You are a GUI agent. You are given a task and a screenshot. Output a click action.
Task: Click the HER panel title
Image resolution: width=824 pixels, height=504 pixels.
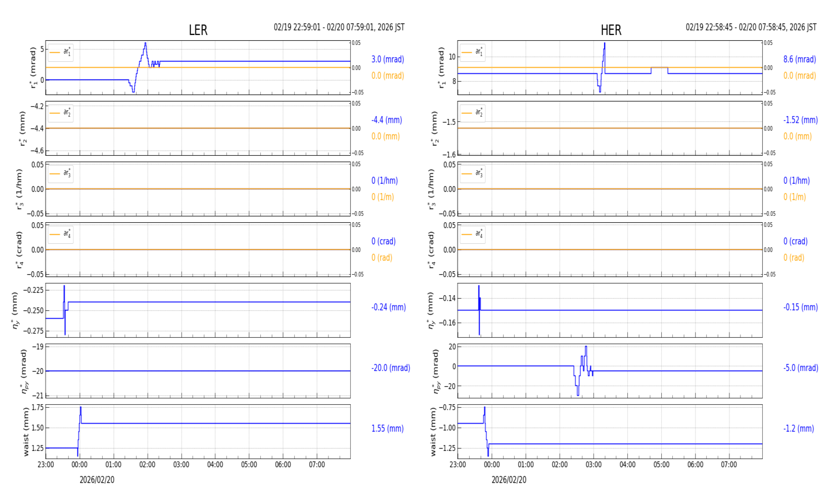(611, 30)
